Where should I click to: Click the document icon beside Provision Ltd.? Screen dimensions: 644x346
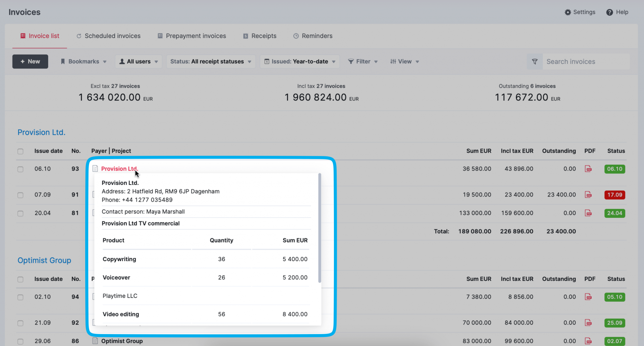tap(95, 169)
